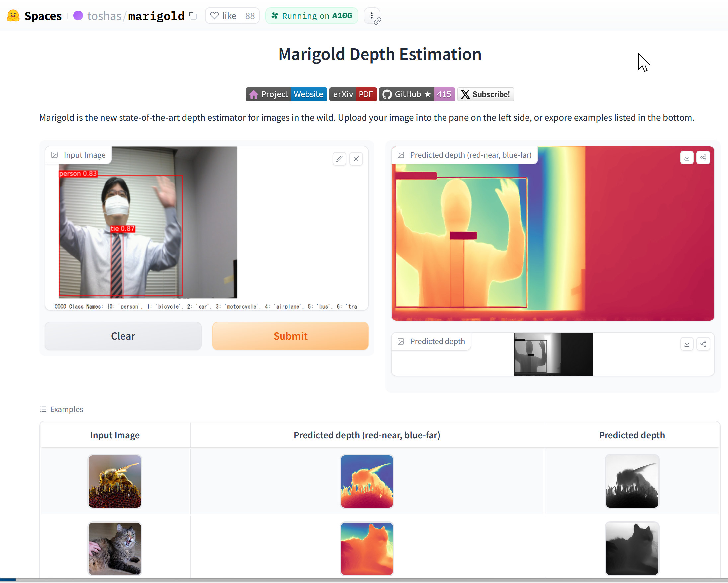Screen dimensions: 728x583
Task: Share the grayscale predicted depth image
Action: pyautogui.click(x=703, y=344)
